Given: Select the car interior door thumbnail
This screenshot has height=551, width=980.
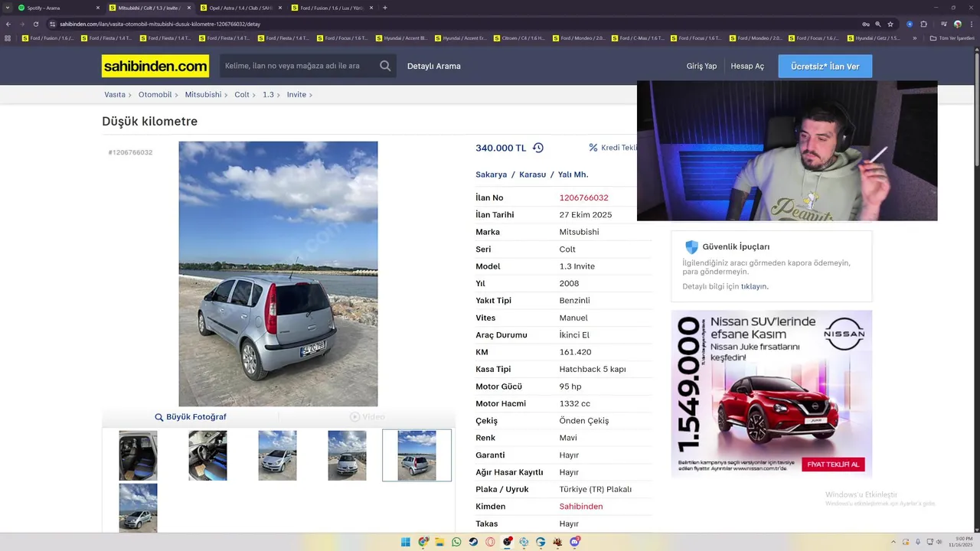Looking at the screenshot, I should (138, 455).
